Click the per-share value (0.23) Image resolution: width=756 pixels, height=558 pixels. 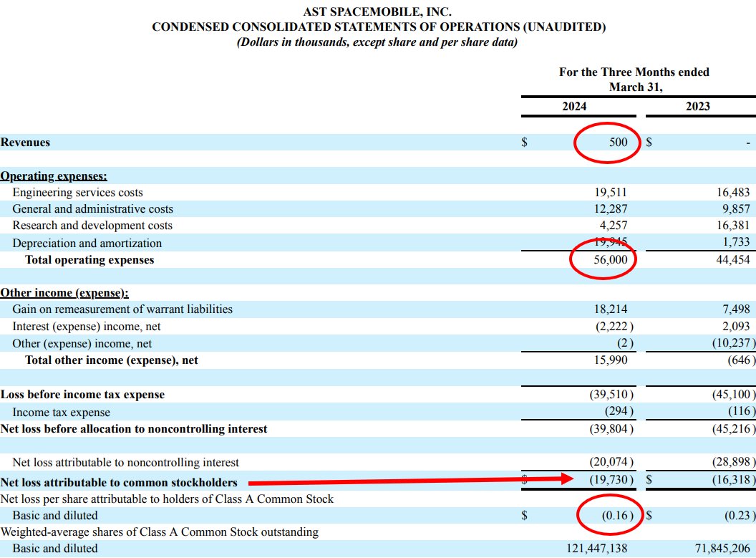tap(740, 516)
